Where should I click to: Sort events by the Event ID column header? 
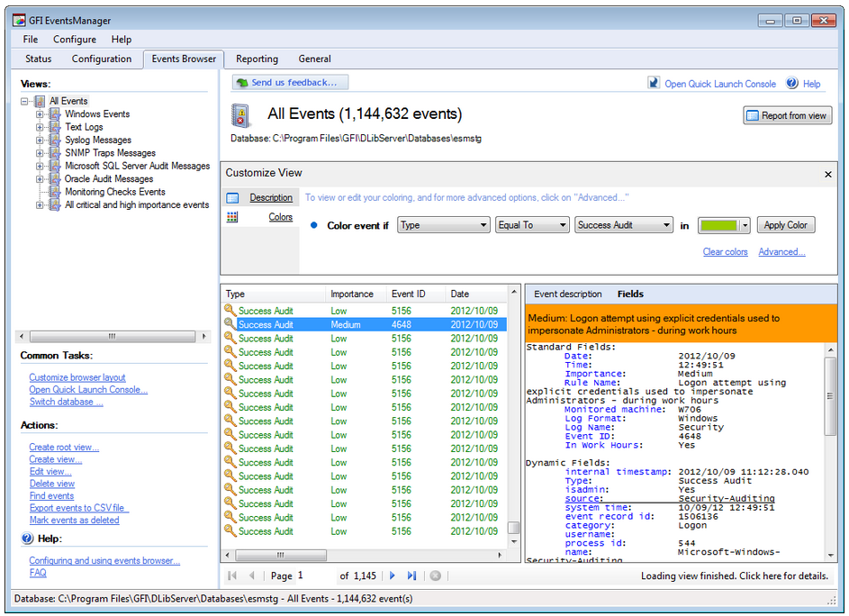coord(416,294)
